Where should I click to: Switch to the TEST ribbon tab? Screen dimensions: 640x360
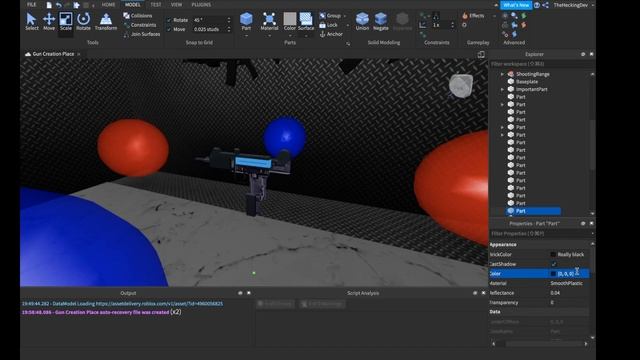pyautogui.click(x=156, y=5)
